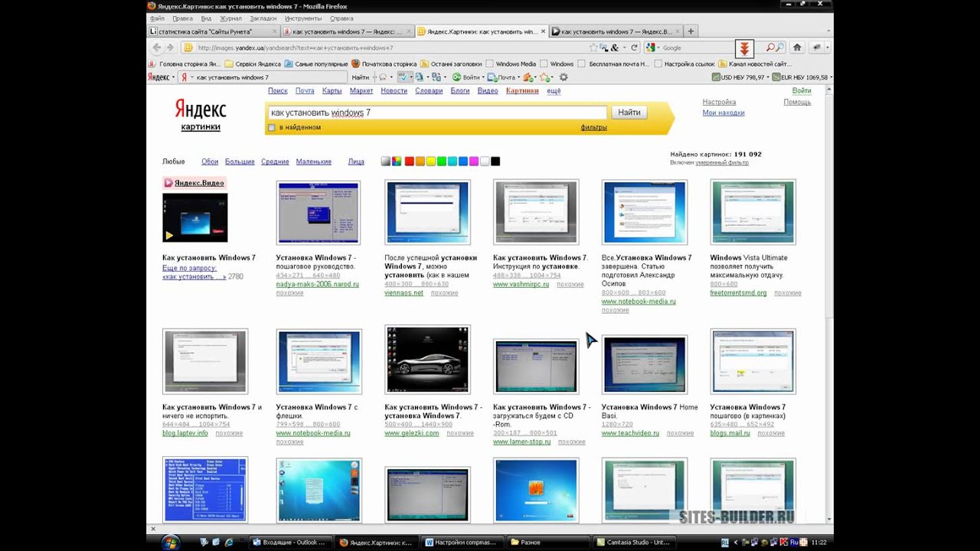Open 'Мои находки' link
This screenshot has height=551, width=980.
tap(724, 112)
